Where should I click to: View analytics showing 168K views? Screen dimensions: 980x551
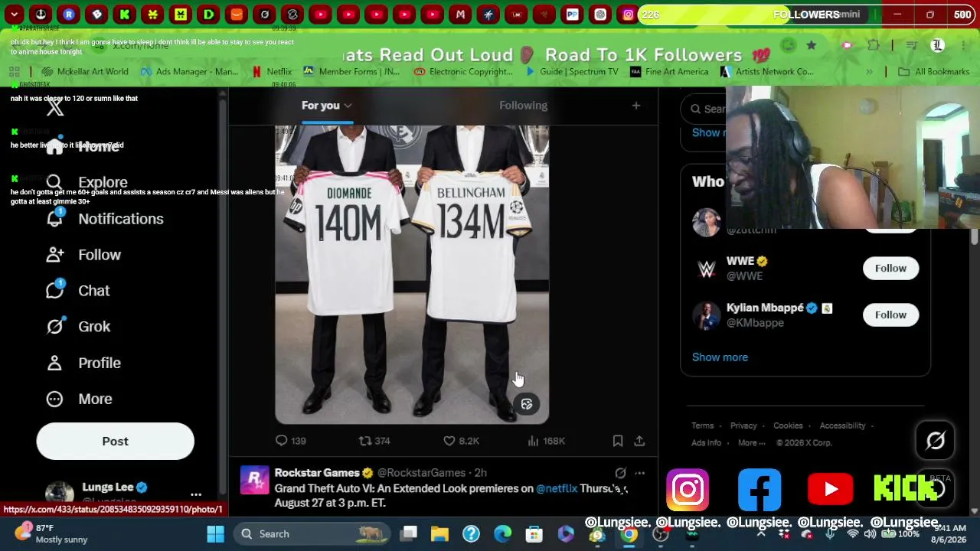(546, 441)
